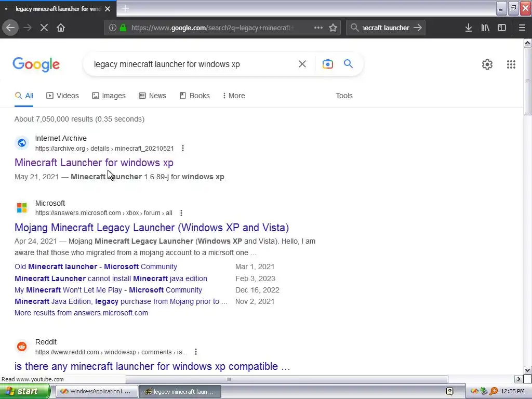Image resolution: width=532 pixels, height=399 pixels.
Task: Click the magnifier in Firefox search box
Action: (x=354, y=28)
